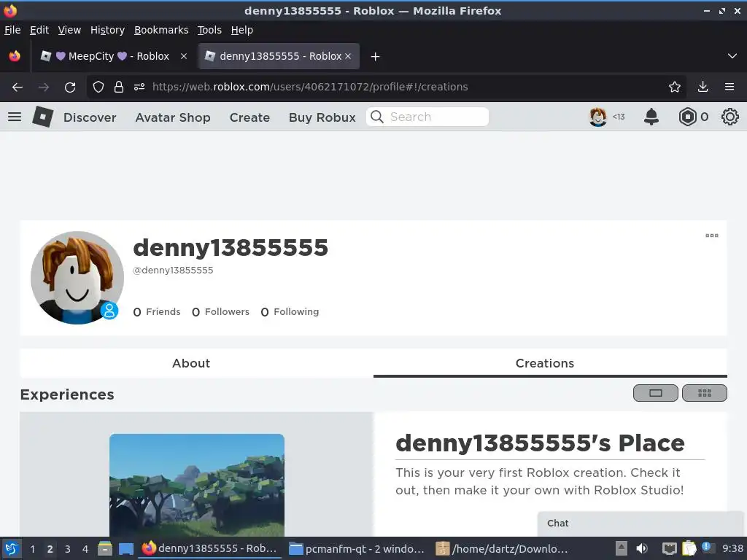Image resolution: width=747 pixels, height=560 pixels.
Task: Open a new browser tab
Action: (x=376, y=57)
